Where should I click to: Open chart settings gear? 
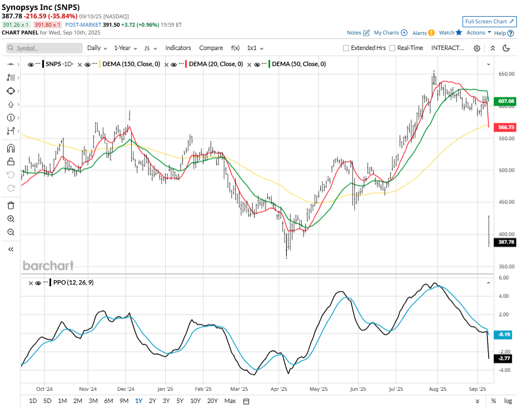(x=477, y=48)
